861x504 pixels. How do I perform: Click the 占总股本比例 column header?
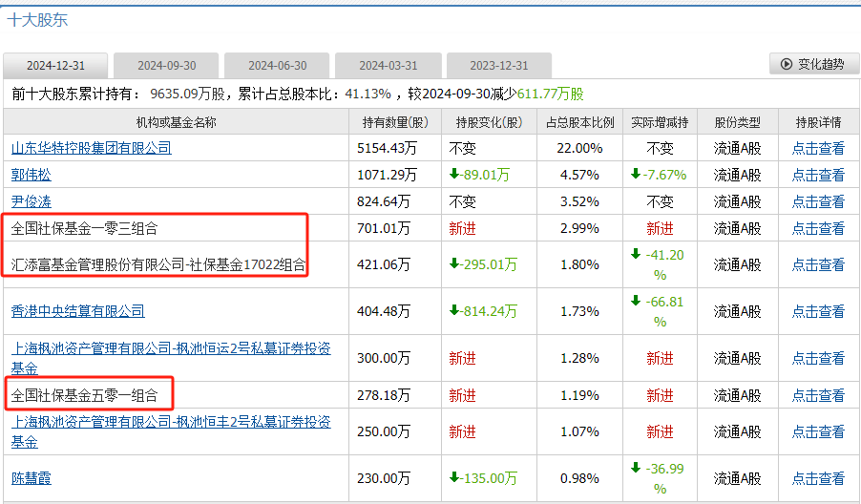(579, 122)
